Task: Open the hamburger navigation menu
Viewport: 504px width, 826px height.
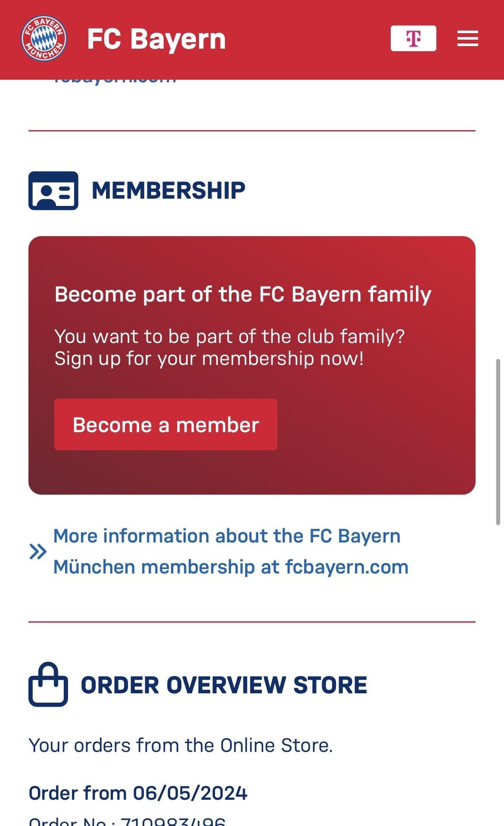Action: [468, 39]
